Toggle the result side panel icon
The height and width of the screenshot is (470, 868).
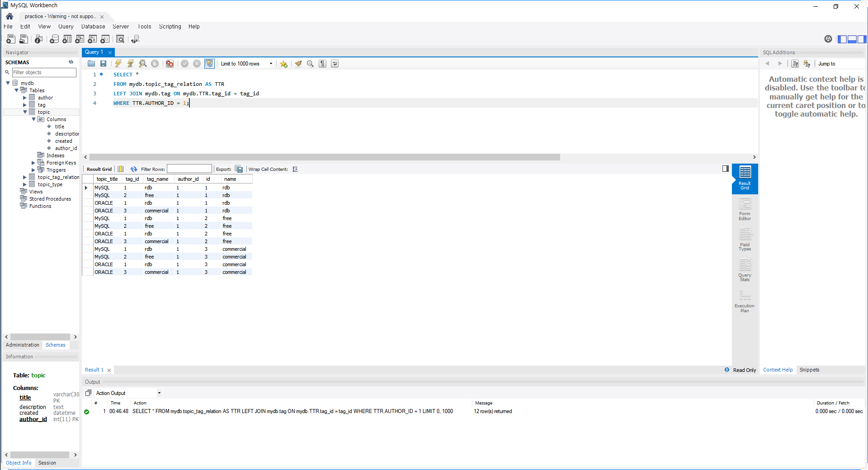pyautogui.click(x=726, y=169)
